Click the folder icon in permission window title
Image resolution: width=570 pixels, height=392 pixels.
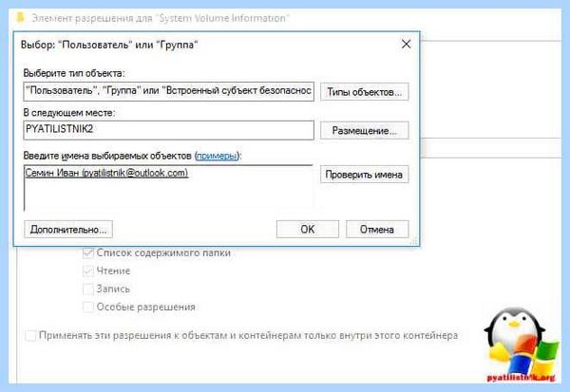pos(20,17)
